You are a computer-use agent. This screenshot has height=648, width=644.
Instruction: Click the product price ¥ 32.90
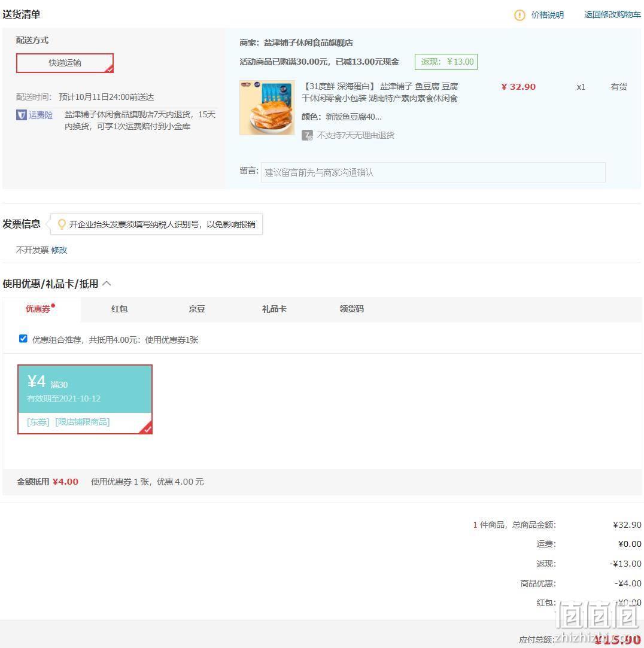tap(518, 87)
